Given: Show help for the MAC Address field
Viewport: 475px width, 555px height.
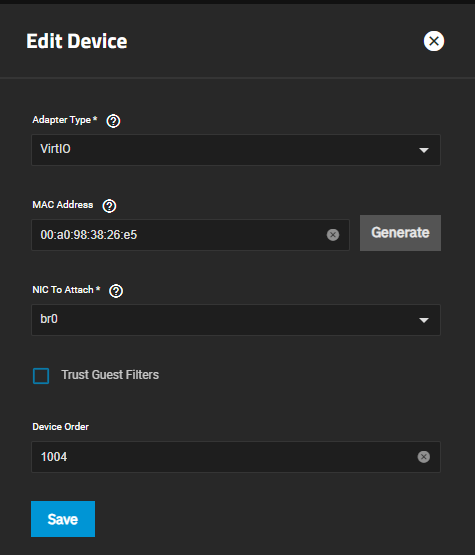Looking at the screenshot, I should click(x=109, y=206).
